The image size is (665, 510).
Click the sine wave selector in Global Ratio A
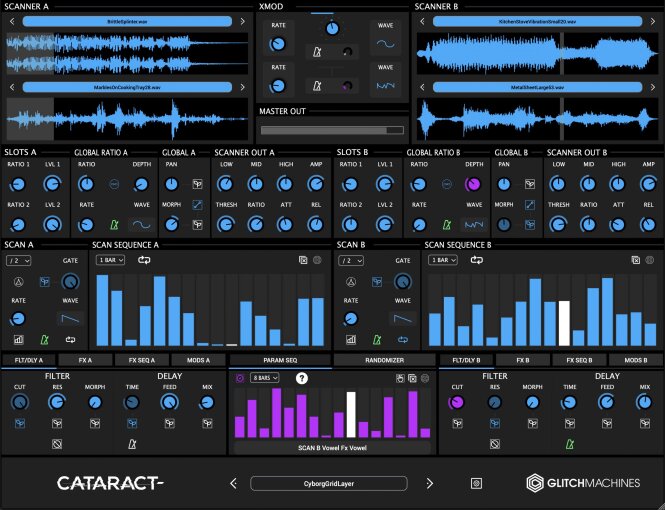[141, 224]
